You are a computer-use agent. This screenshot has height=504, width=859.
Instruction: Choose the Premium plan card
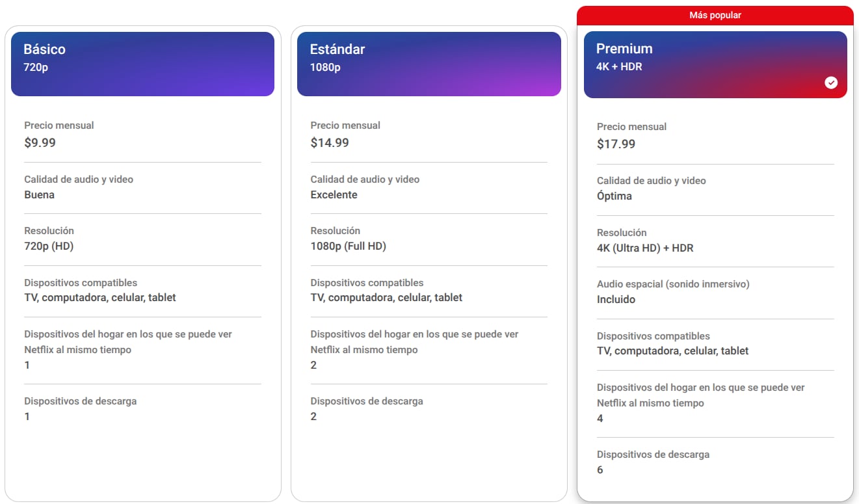coord(715,260)
